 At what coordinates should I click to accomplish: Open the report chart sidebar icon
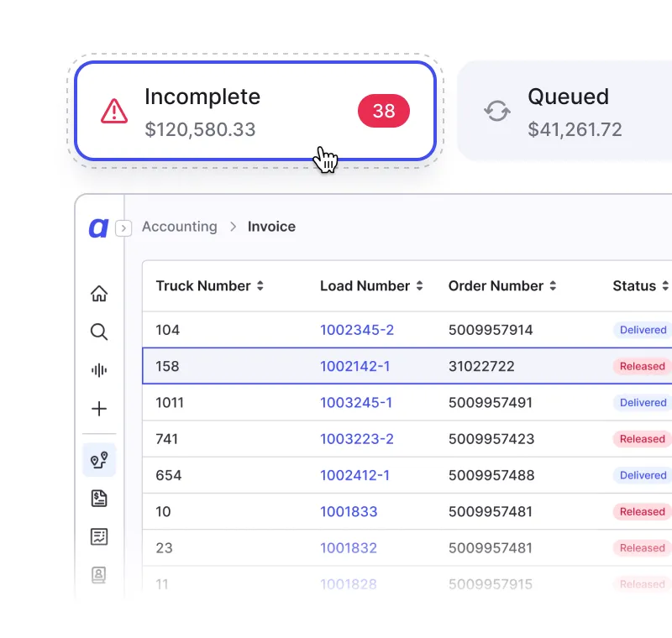click(x=99, y=536)
